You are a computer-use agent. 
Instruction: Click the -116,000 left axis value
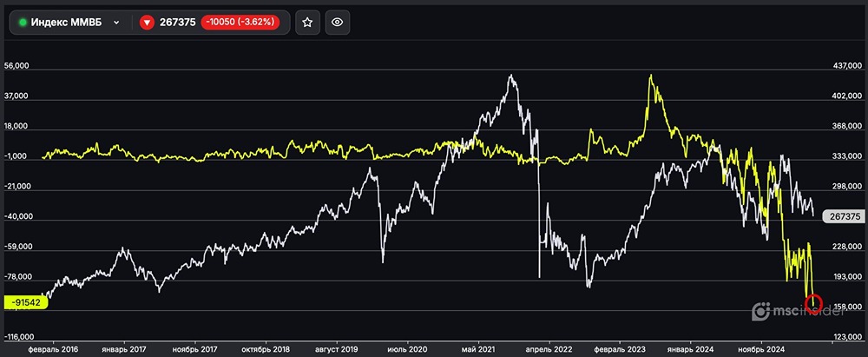click(x=19, y=337)
